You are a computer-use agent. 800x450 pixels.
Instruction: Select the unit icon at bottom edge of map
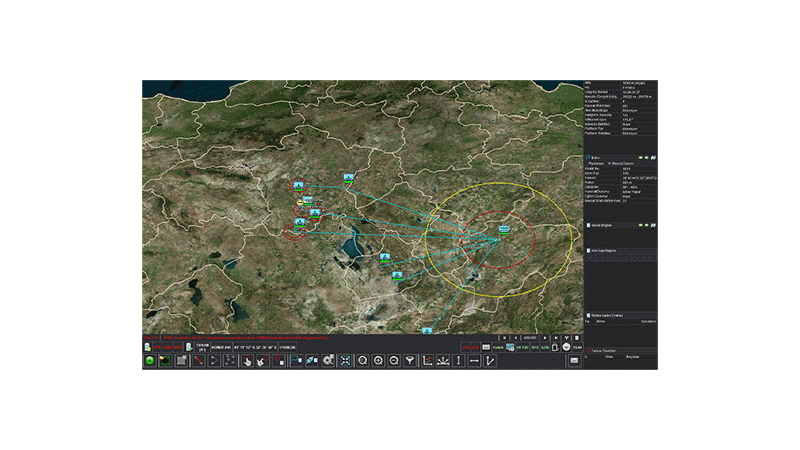pyautogui.click(x=427, y=331)
